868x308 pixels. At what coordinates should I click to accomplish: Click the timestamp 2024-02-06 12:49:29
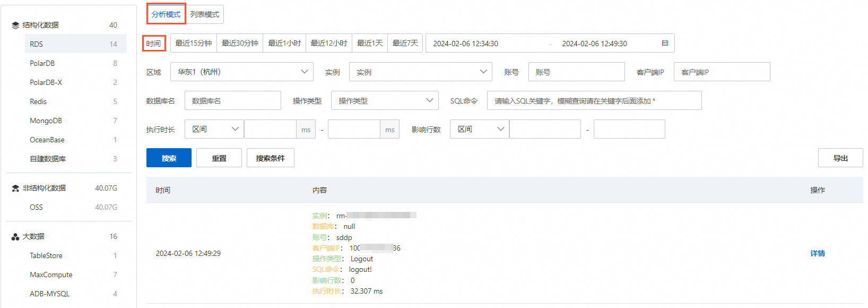[x=188, y=253]
